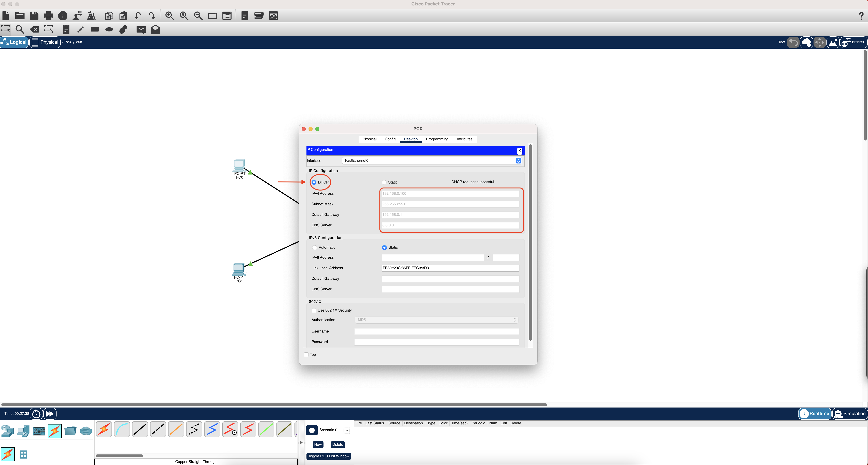Pick the Copper Cross-Over dashed cable
The image size is (868, 465).
[158, 429]
